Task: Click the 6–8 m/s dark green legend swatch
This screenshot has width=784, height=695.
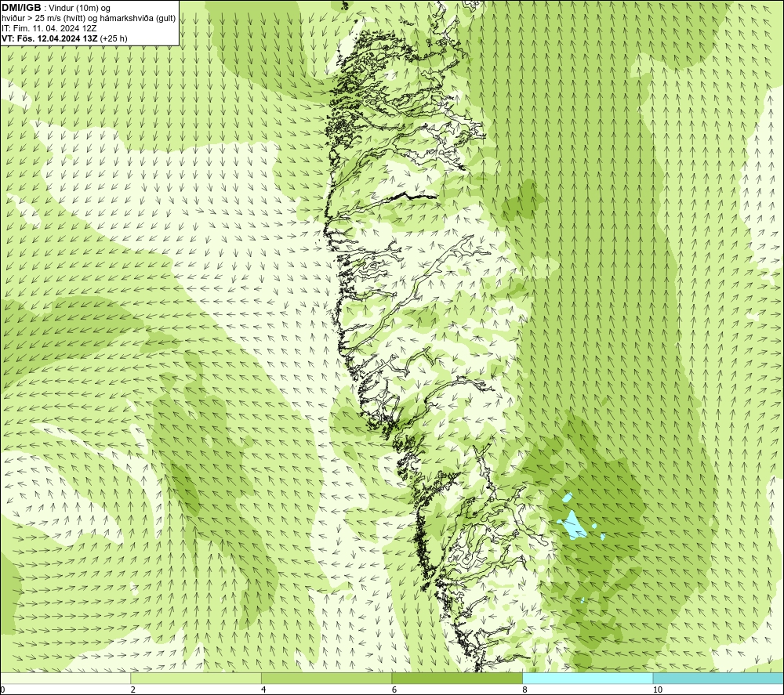Action: [457, 679]
